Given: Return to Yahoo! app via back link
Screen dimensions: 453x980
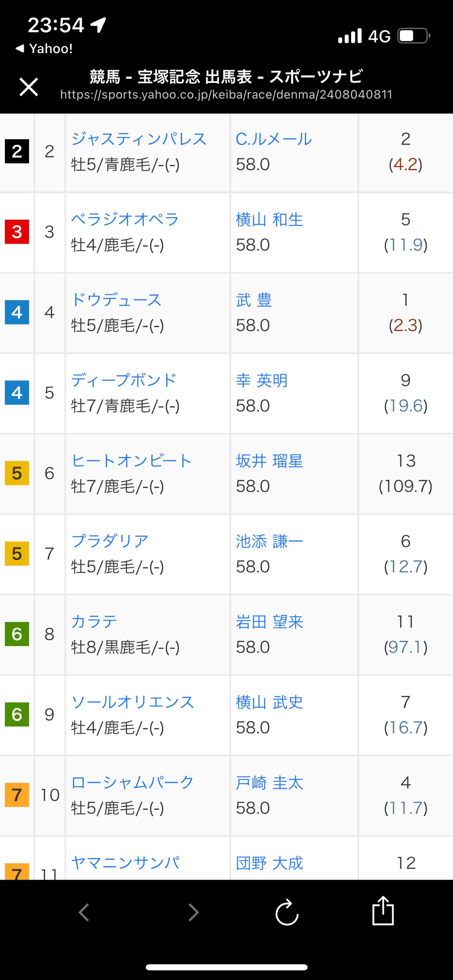Looking at the screenshot, I should [x=44, y=48].
